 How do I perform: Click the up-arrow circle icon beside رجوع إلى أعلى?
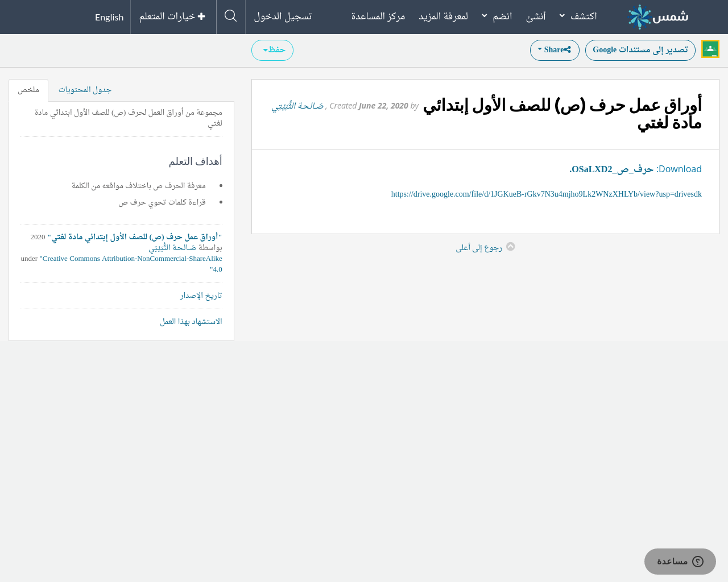pos(511,247)
